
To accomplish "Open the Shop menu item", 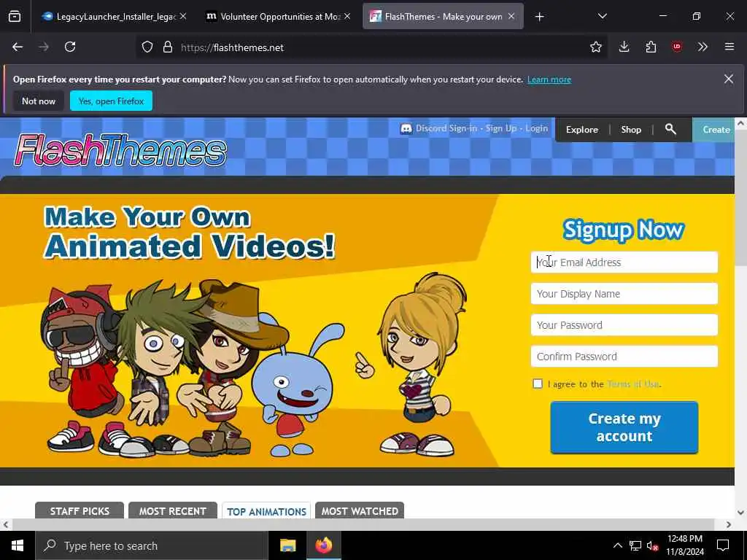I will 631,130.
